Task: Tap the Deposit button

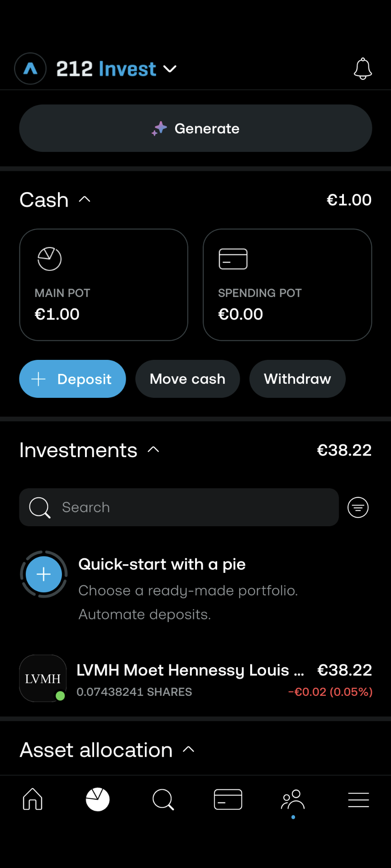Action: [72, 379]
